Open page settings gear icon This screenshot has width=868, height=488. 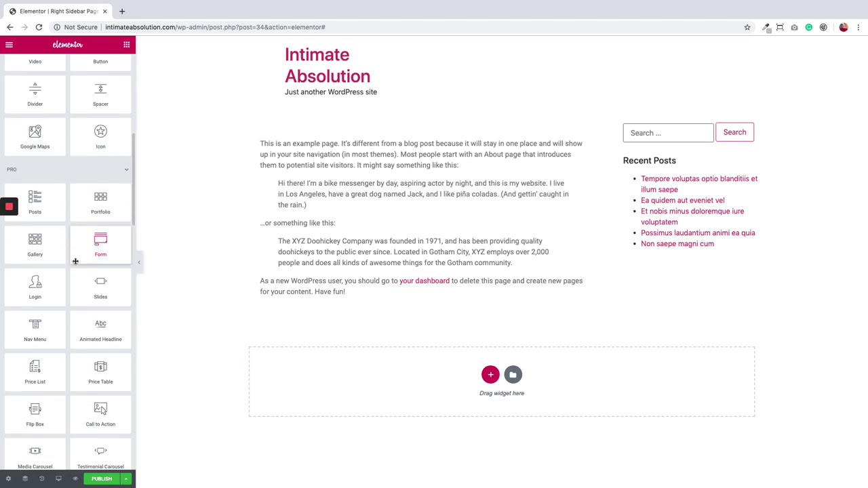tap(8, 479)
